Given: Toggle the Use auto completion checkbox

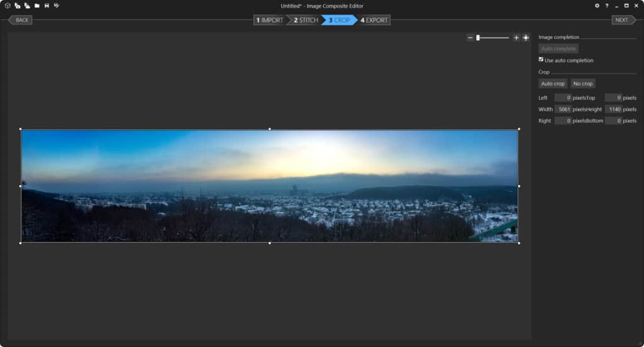Looking at the screenshot, I should [541, 60].
